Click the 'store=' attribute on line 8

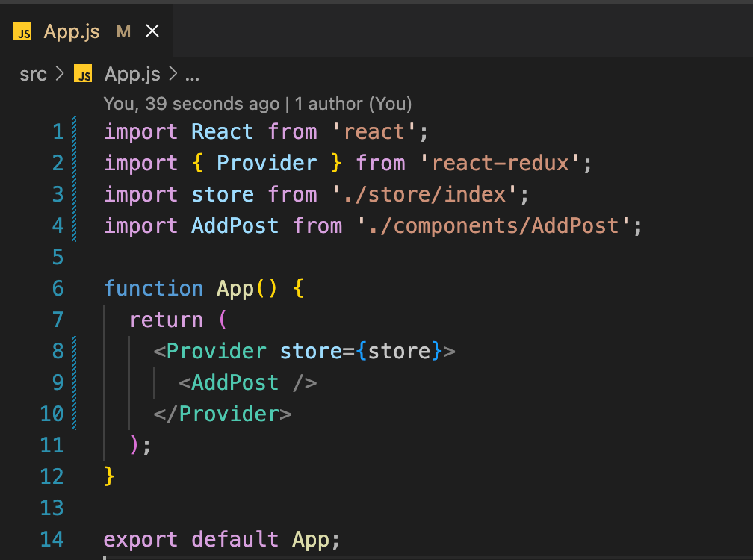(x=317, y=351)
